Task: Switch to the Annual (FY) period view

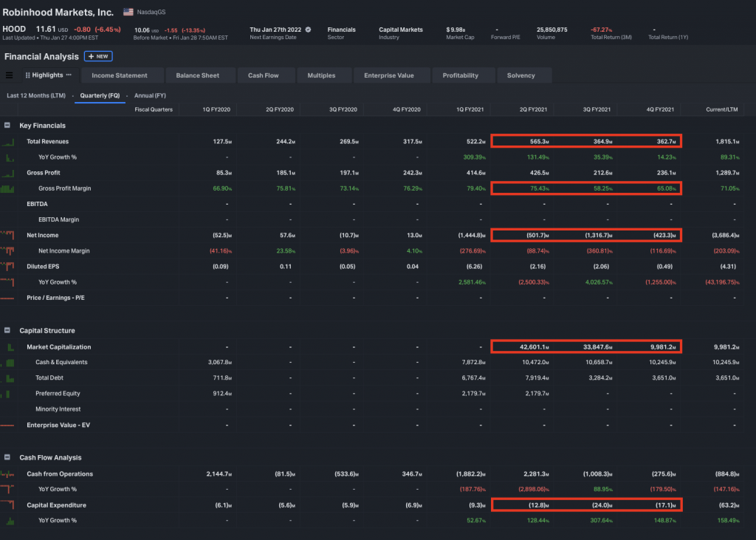Action: click(x=150, y=95)
